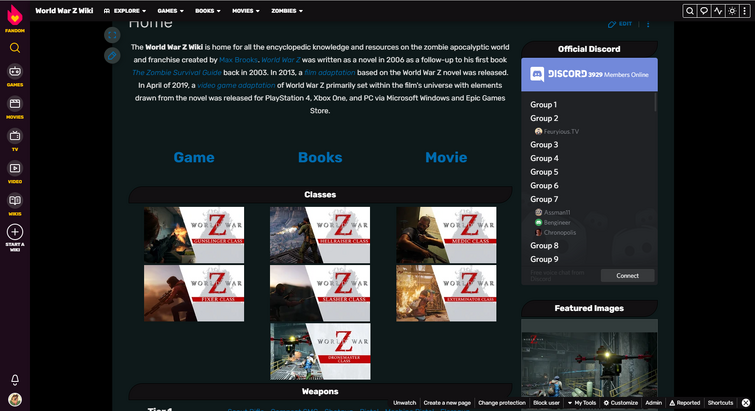Screen dimensions: 755x411
Task: Go to the Movie section heading
Action: coord(446,157)
